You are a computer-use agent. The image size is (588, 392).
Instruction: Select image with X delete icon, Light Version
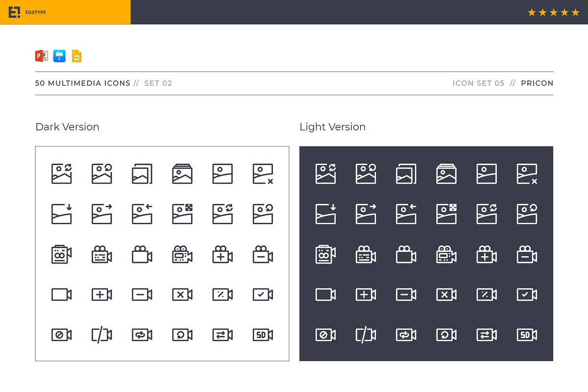(527, 174)
